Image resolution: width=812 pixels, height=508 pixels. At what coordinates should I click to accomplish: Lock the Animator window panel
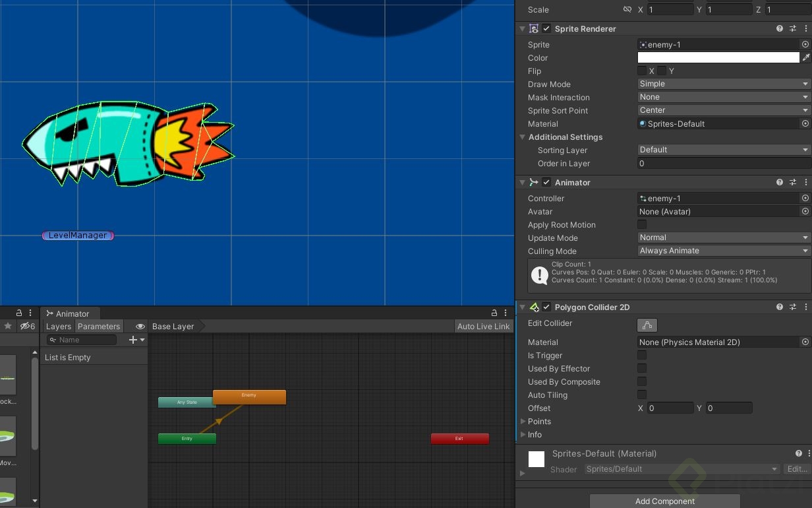494,313
